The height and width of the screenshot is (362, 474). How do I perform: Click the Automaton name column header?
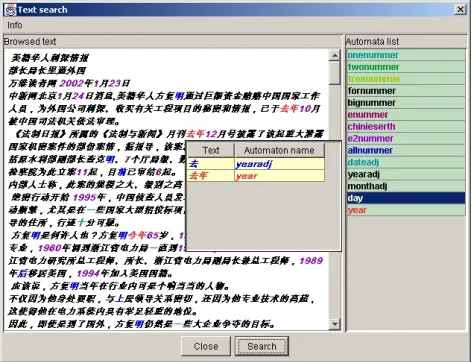tap(279, 150)
